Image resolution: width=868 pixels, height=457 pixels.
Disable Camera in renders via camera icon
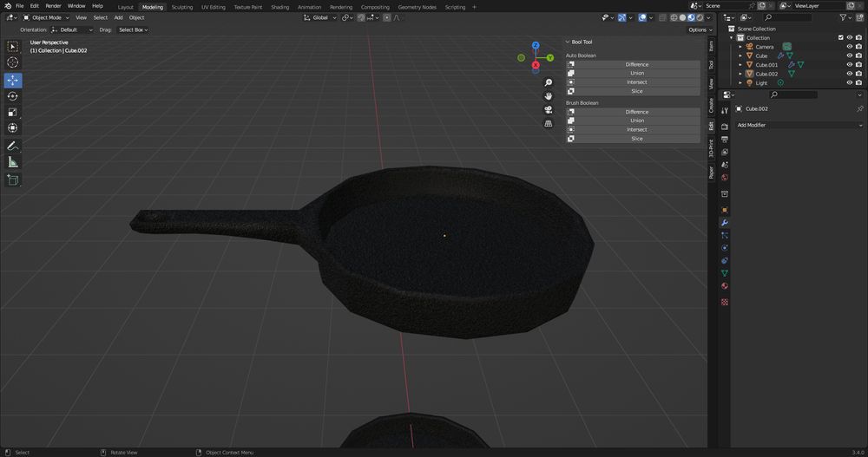(858, 47)
